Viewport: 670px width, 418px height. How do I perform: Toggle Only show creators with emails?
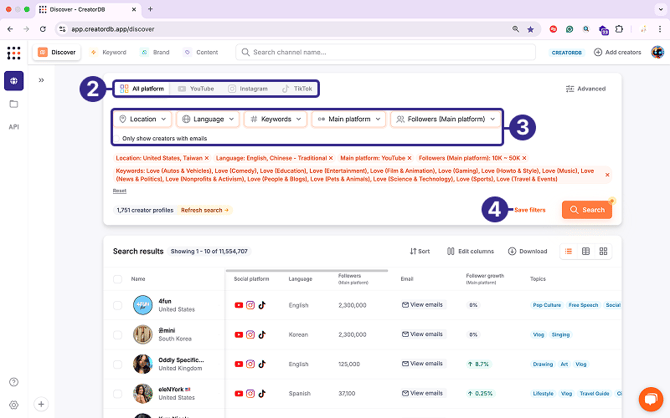(116, 138)
